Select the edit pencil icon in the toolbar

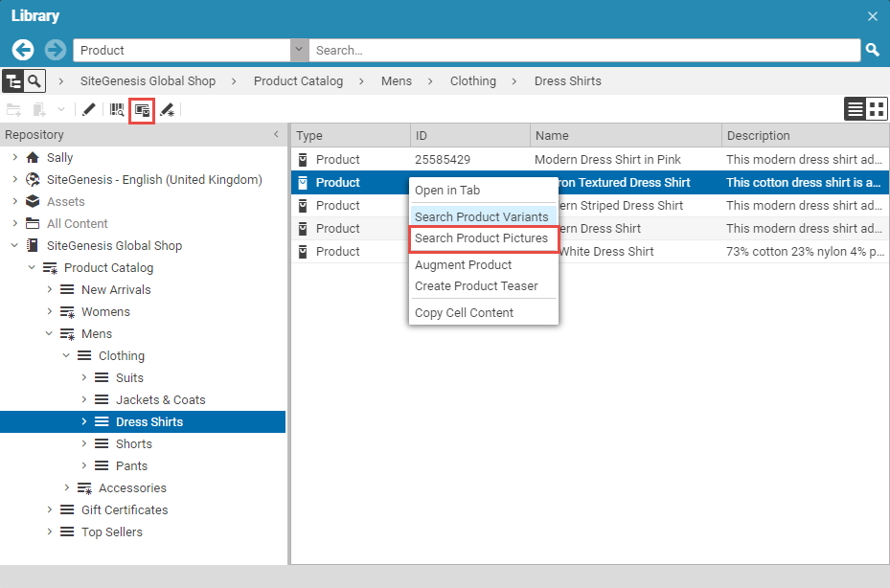pos(88,110)
